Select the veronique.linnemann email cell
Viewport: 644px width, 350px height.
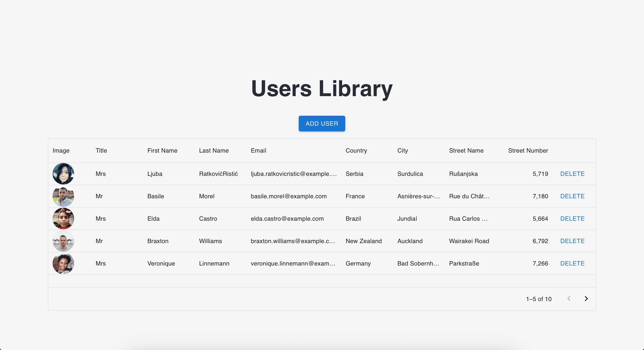293,264
